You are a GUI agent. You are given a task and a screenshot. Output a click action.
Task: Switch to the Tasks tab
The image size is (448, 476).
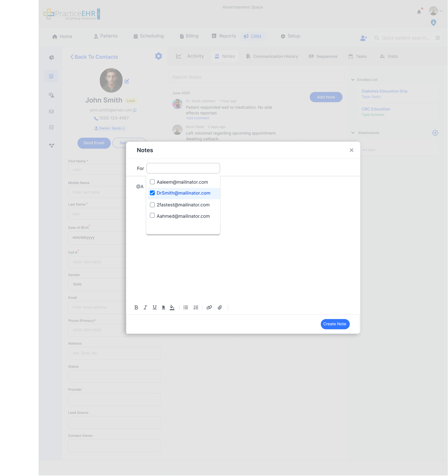358,56
